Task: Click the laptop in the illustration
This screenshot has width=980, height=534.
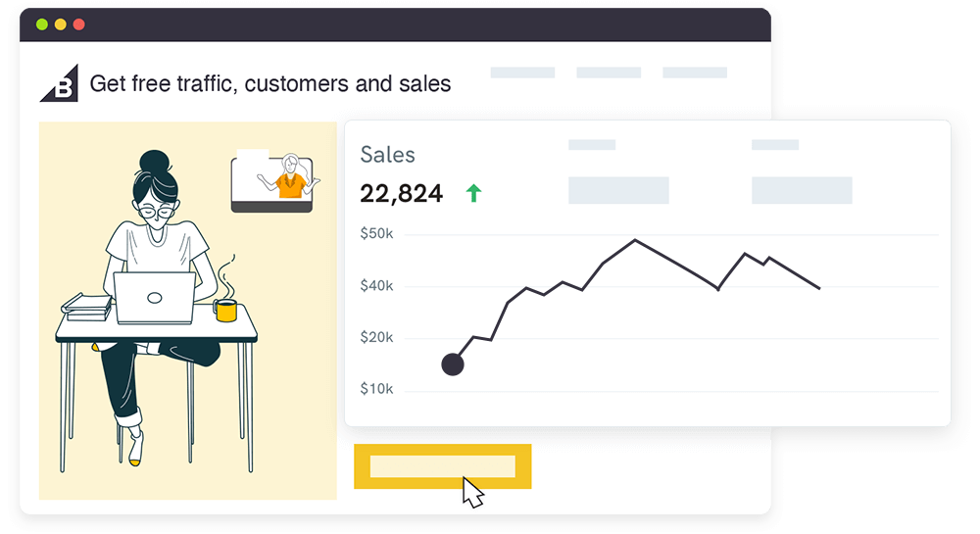Action: pyautogui.click(x=155, y=298)
